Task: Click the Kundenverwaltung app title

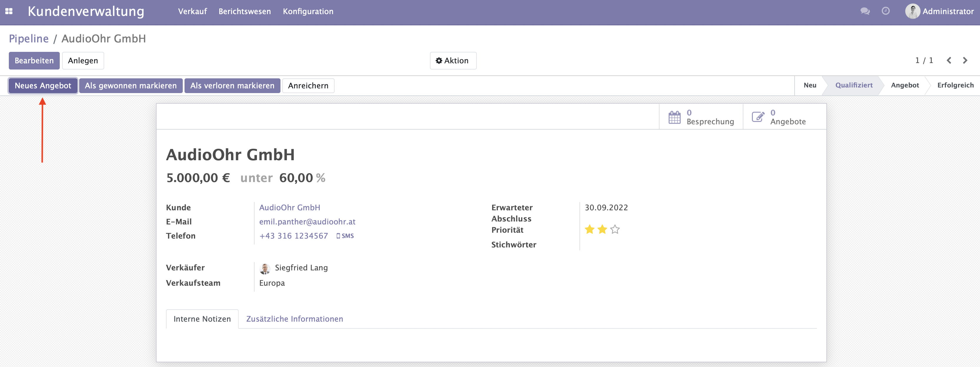Action: point(86,11)
